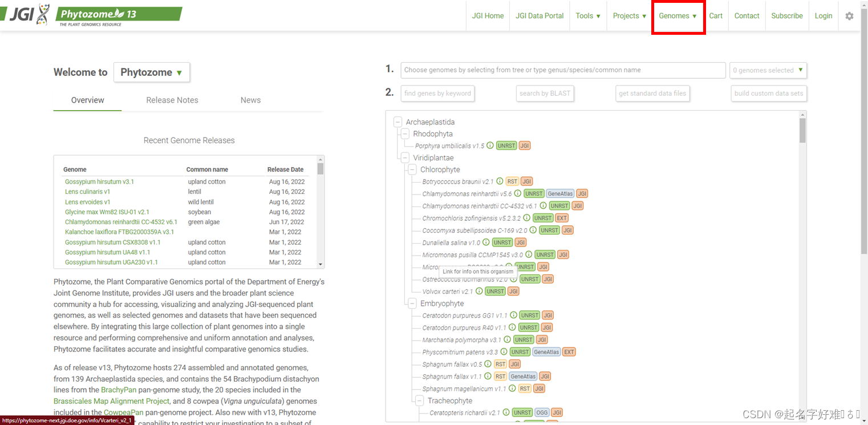Open info icon for Sphagnum fallax v1.1
This screenshot has height=425, width=868.
point(488,376)
